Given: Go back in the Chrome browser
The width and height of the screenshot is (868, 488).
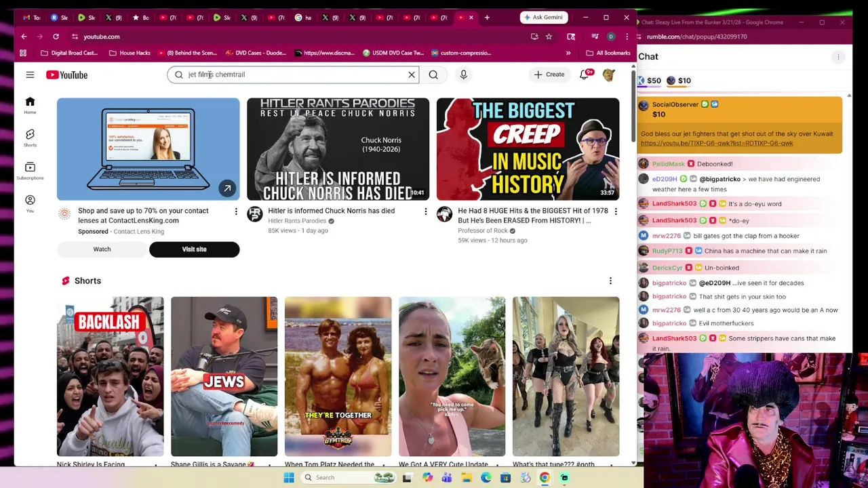Looking at the screenshot, I should 24,37.
